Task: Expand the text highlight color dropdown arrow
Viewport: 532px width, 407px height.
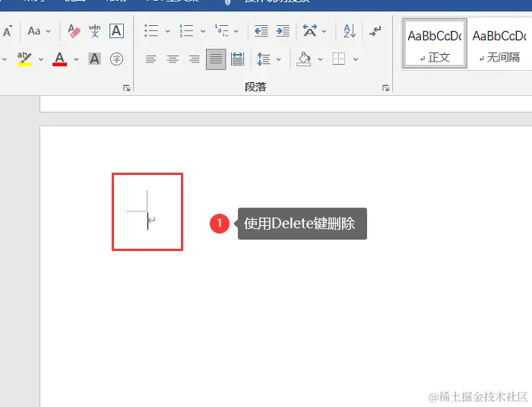Action: pyautogui.click(x=41, y=59)
